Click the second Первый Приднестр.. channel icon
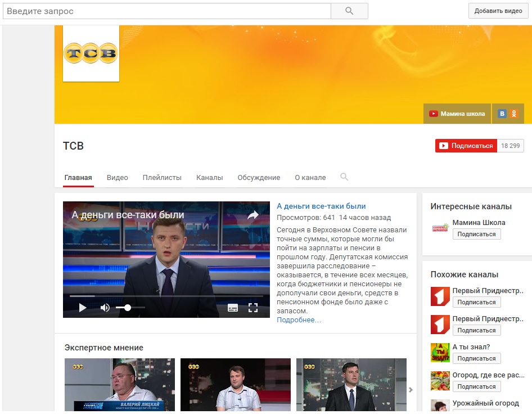 tap(440, 325)
